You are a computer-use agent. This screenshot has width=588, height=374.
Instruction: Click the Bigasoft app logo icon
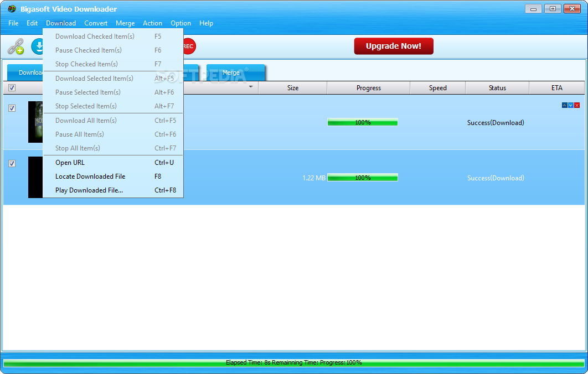click(12, 9)
